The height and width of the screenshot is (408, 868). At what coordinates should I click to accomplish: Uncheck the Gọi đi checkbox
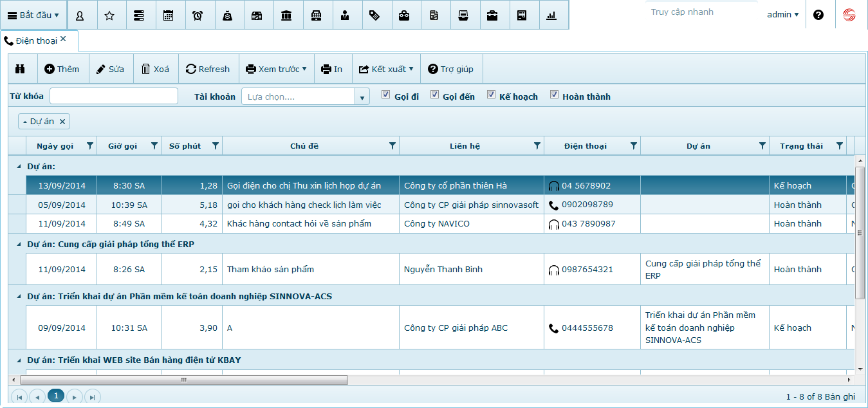pyautogui.click(x=385, y=95)
